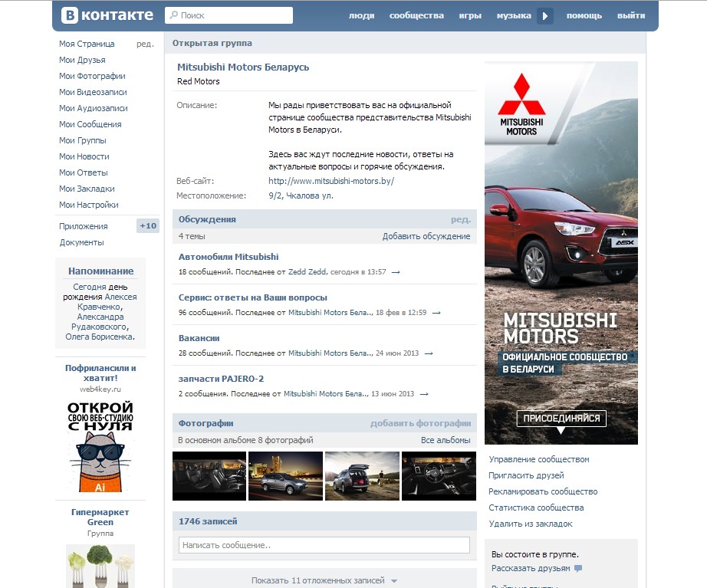
Task: Open the car interior seats photo thumbnail
Action: coord(209,476)
